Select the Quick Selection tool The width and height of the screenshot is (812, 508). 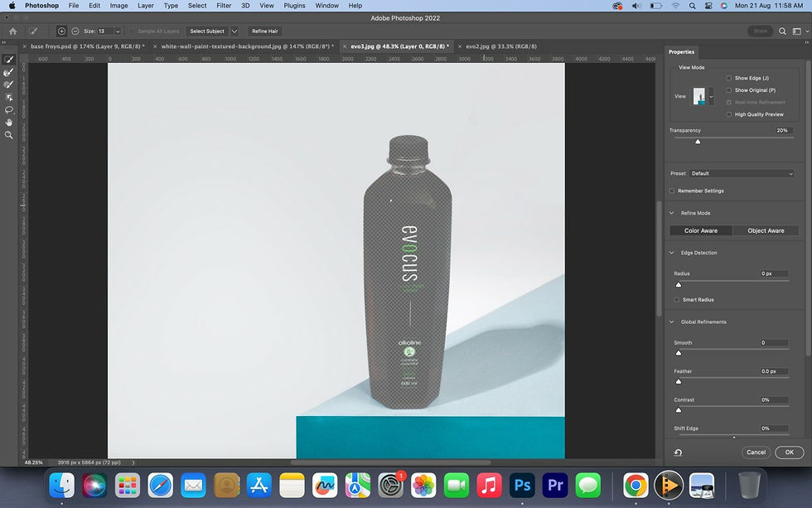click(x=9, y=60)
